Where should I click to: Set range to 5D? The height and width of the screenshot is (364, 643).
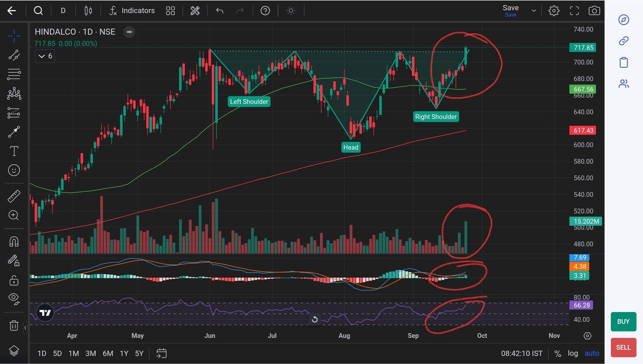[57, 353]
